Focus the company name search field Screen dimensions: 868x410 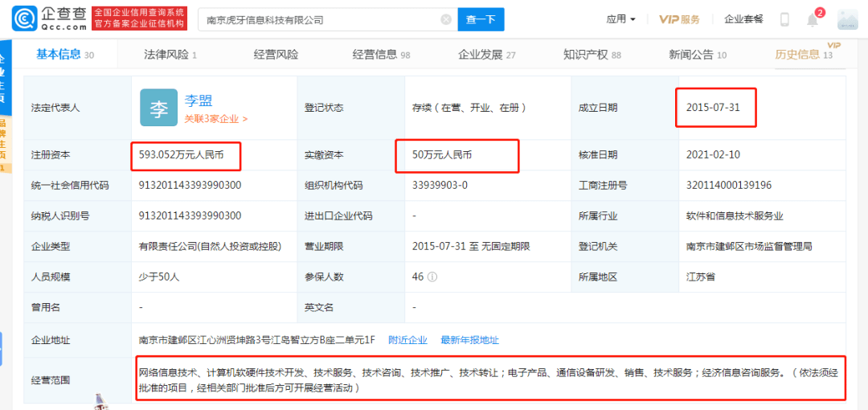[328, 20]
